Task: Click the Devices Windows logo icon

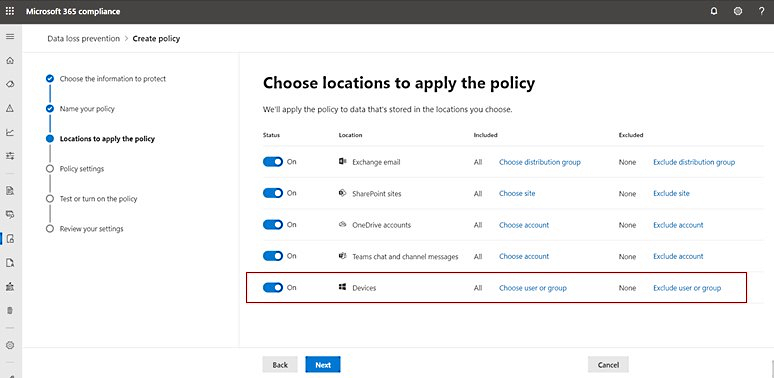Action: pyautogui.click(x=343, y=287)
